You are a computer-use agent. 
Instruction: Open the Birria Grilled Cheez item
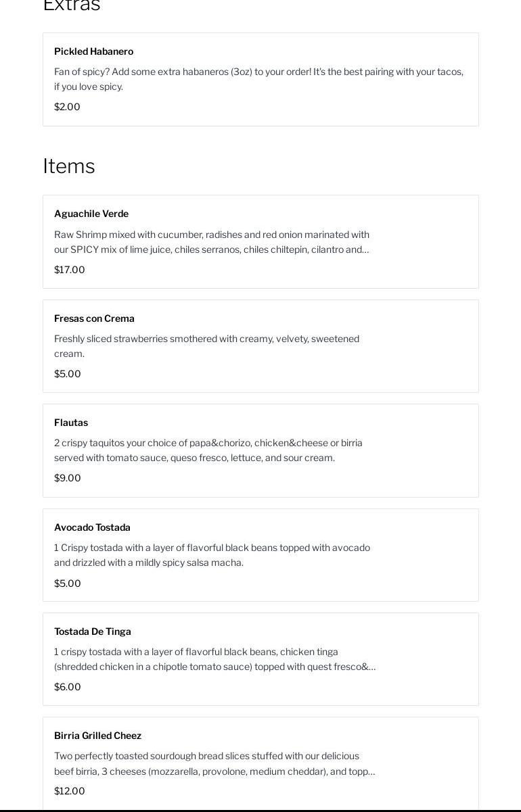tap(97, 736)
